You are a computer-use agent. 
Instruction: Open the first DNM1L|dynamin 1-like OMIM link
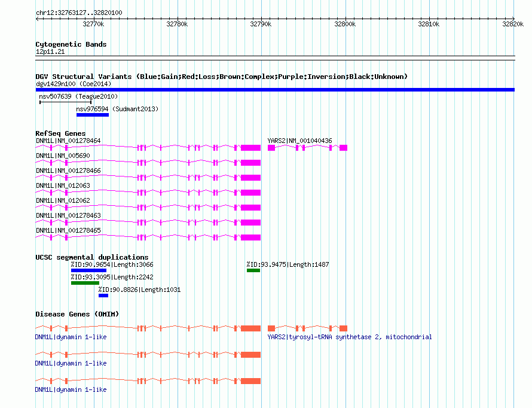[x=71, y=337]
